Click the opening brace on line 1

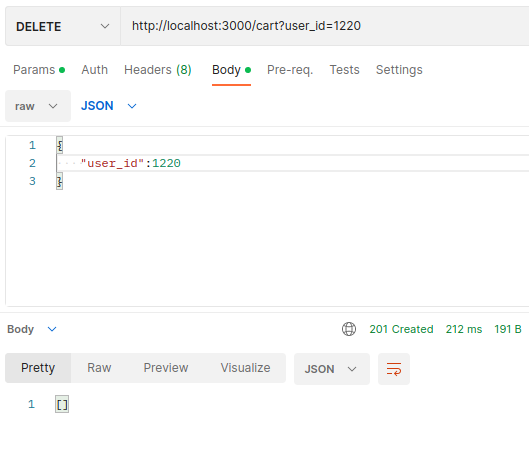tap(59, 145)
